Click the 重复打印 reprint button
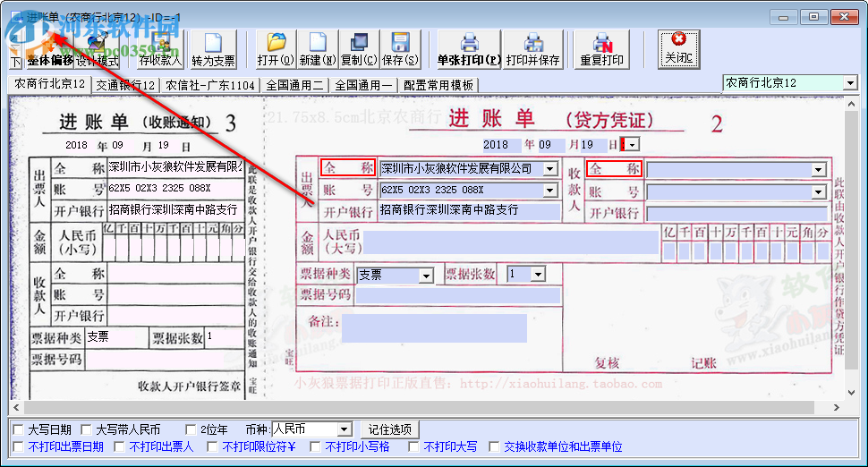 (601, 50)
